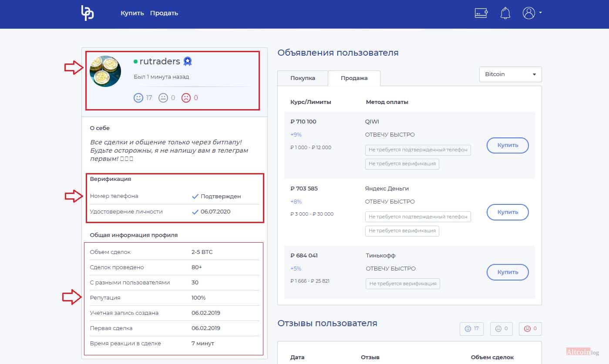Click the +9% markup for QIWI
This screenshot has width=609, height=364.
(296, 135)
